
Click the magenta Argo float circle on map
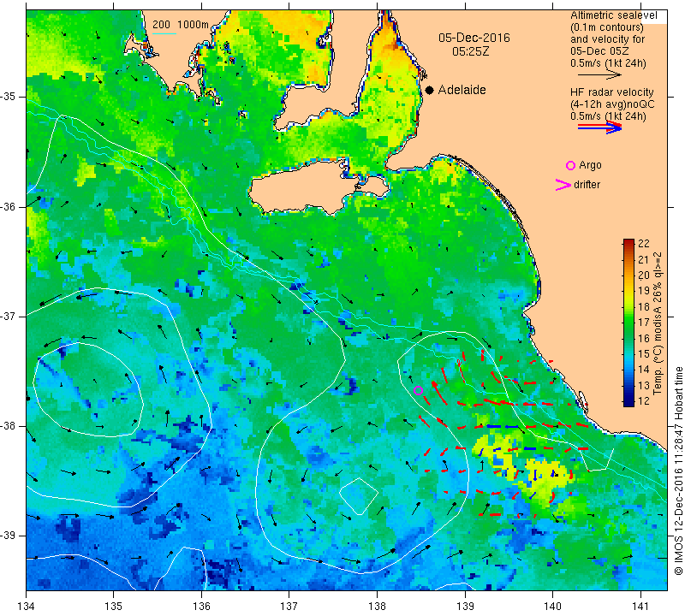(418, 390)
